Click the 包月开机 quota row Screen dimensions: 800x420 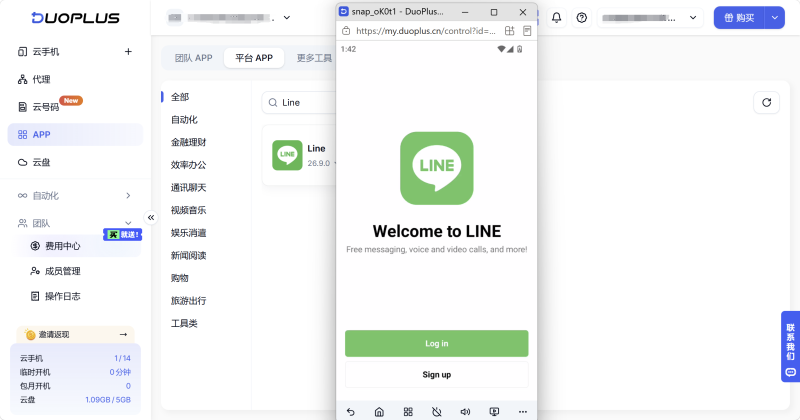pos(75,386)
